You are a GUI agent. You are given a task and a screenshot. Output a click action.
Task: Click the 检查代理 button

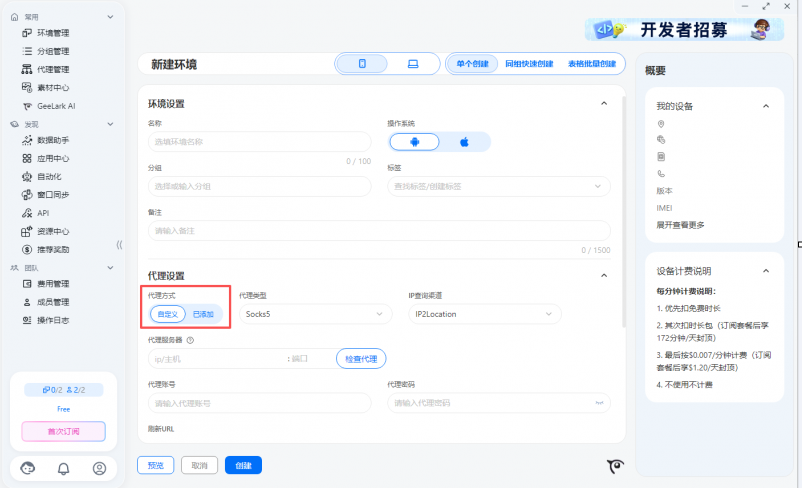click(361, 359)
